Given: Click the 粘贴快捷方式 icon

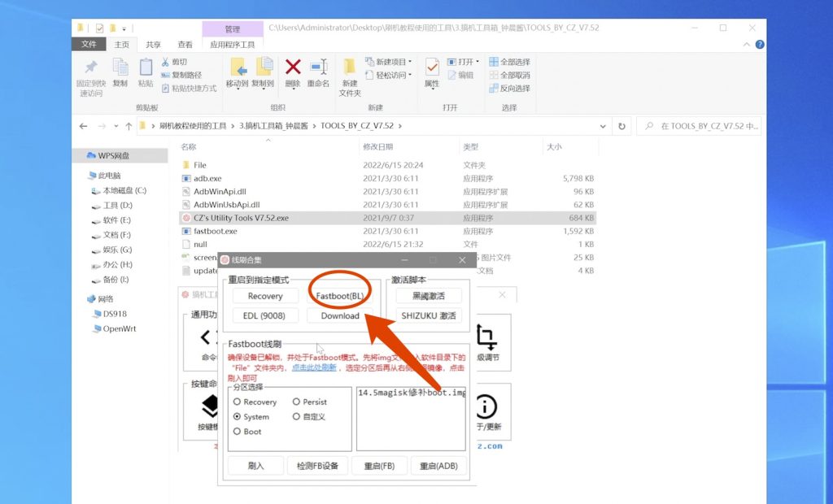Looking at the screenshot, I should click(x=165, y=88).
